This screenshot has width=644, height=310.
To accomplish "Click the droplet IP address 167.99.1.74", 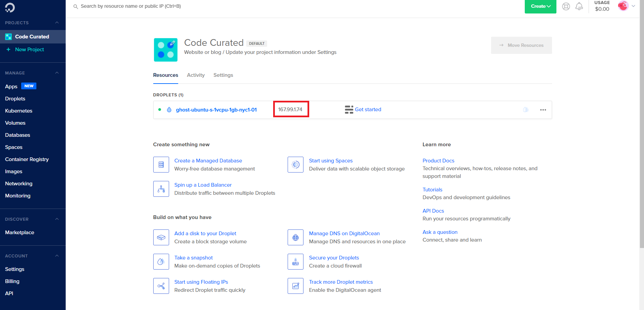I will pos(290,110).
